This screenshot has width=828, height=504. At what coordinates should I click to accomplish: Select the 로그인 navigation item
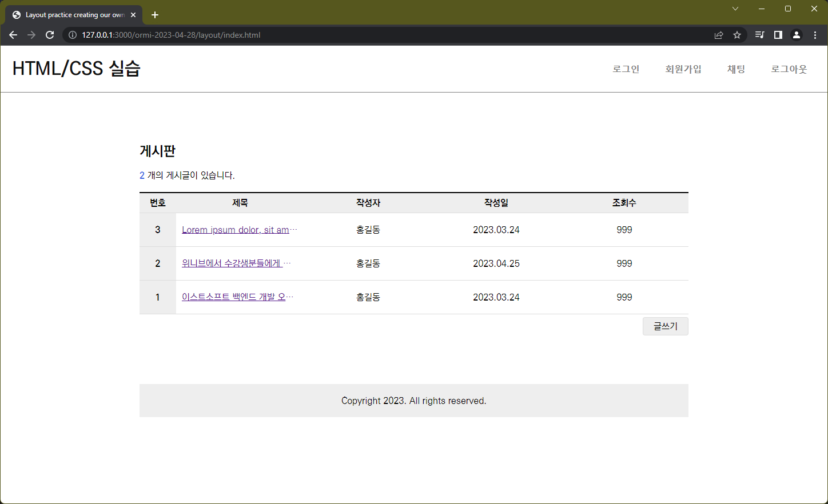click(626, 69)
